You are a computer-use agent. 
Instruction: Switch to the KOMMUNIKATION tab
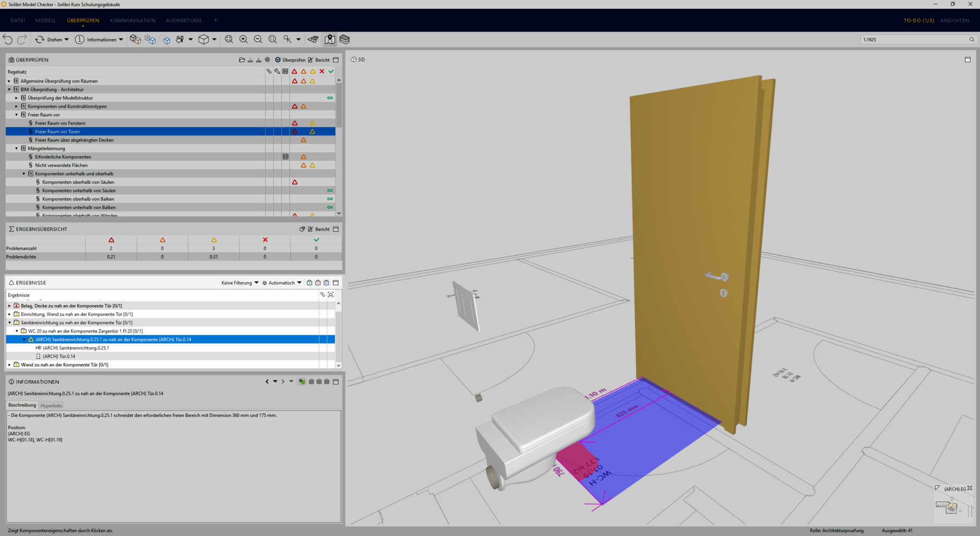pyautogui.click(x=133, y=20)
